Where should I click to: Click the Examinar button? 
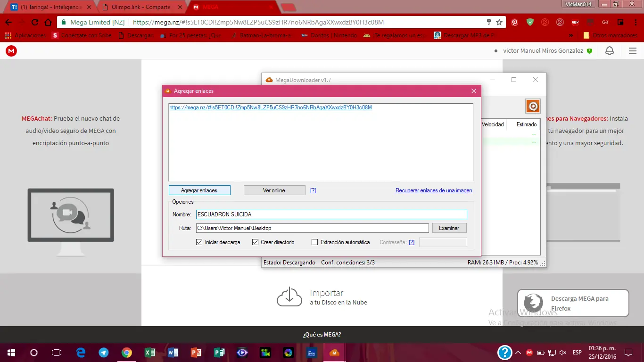[x=449, y=228]
